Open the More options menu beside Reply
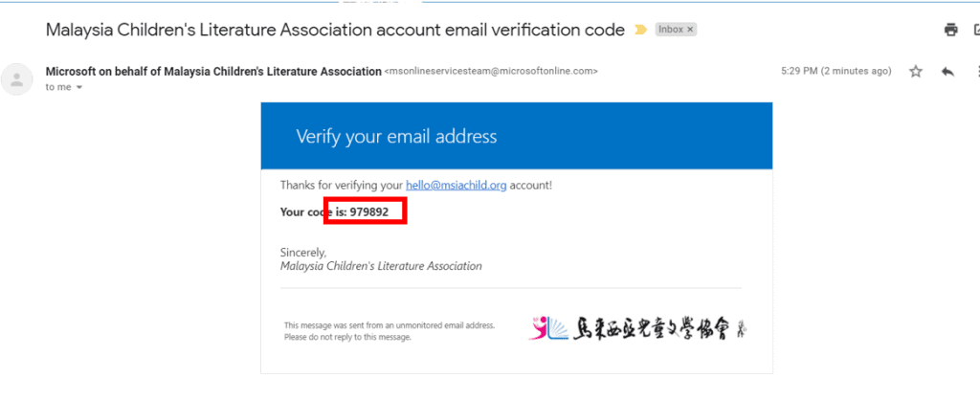This screenshot has width=980, height=400. coord(976,71)
